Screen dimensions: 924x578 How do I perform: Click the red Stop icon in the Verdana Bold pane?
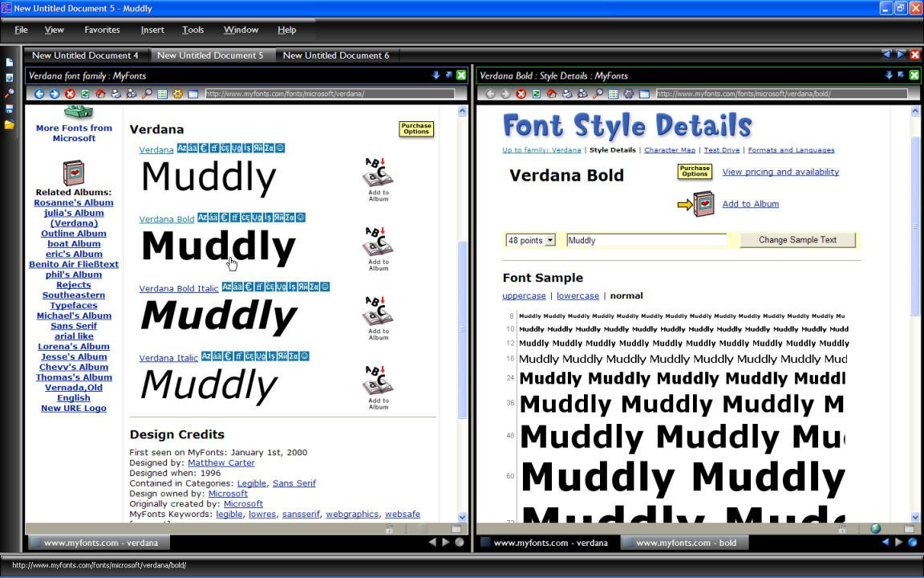(521, 94)
